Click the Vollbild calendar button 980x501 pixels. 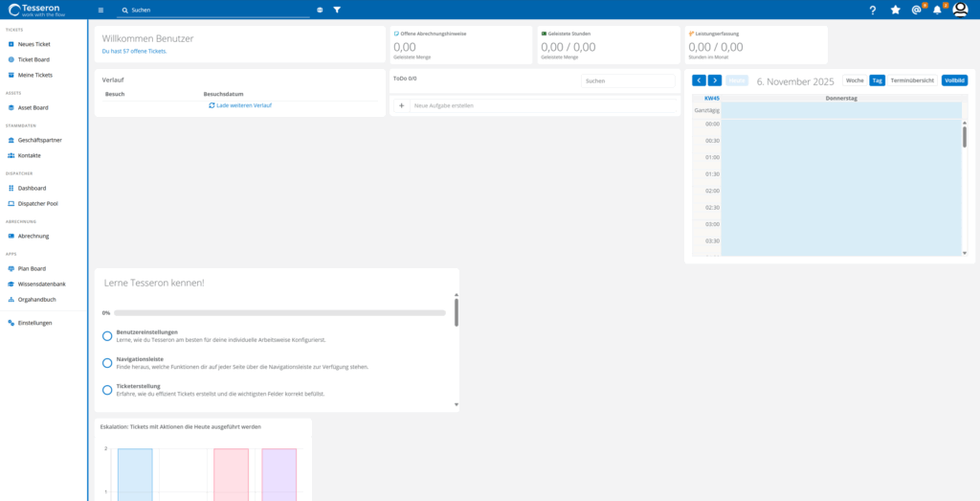[954, 80]
